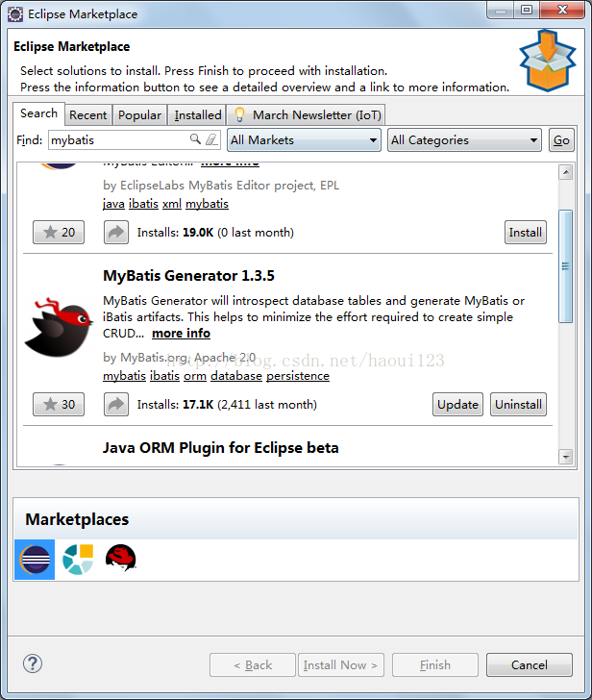Click the Cancel button
Image resolution: width=592 pixels, height=700 pixels.
coord(530,665)
